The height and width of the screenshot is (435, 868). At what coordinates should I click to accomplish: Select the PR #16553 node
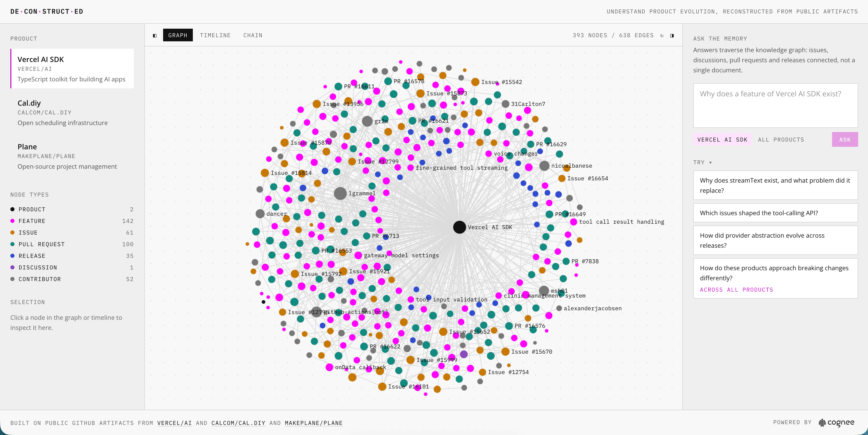point(316,251)
